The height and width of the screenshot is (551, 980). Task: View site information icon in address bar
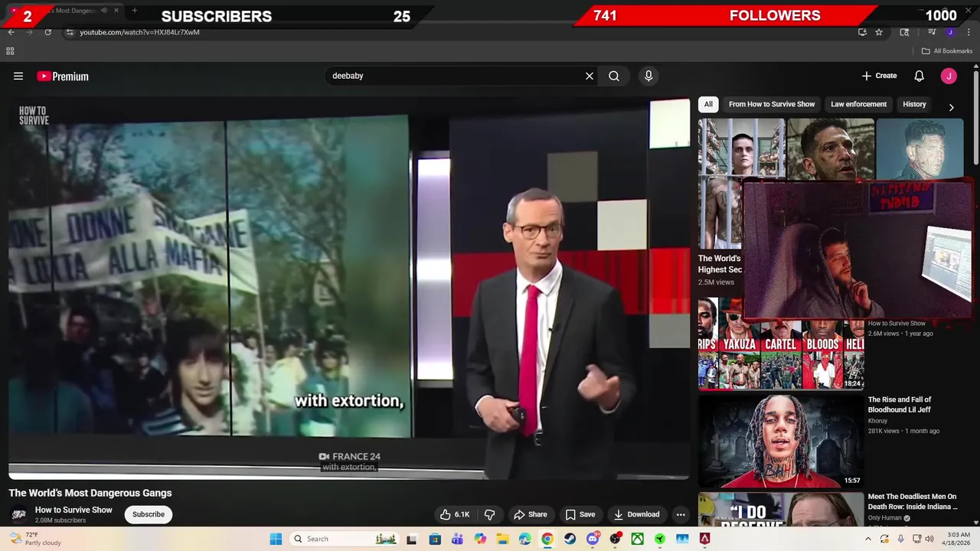(x=70, y=32)
